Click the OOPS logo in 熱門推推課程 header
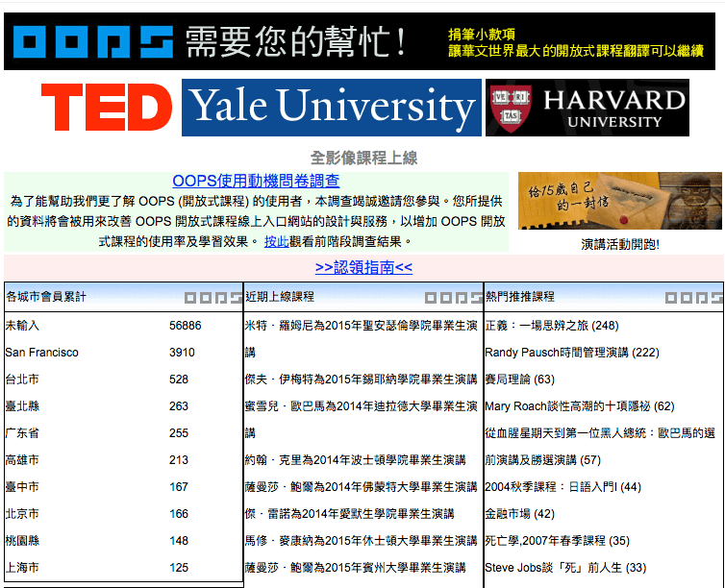Screen dimensions: 725x588 click(694, 298)
